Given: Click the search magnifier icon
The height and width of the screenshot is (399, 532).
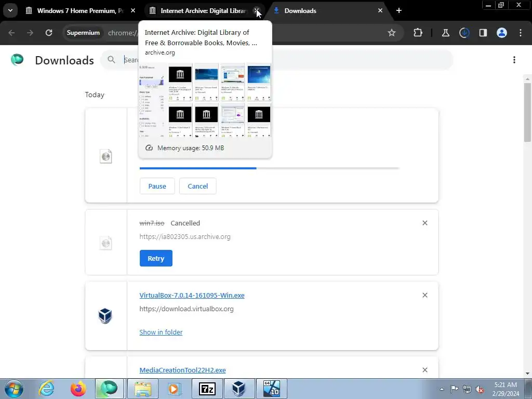Looking at the screenshot, I should tap(111, 60).
